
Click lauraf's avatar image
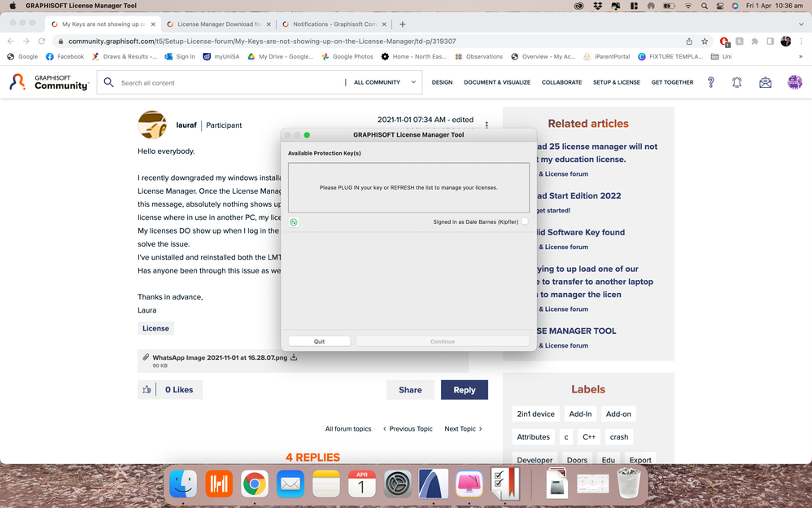tap(152, 125)
